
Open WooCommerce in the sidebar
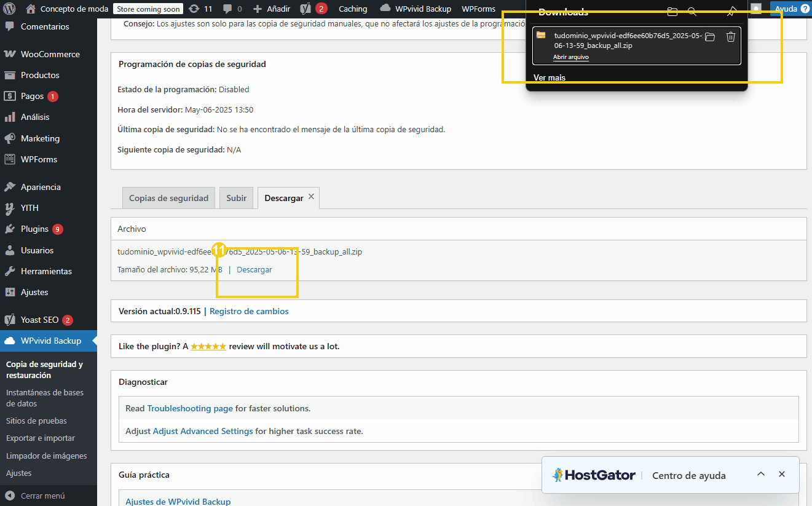49,54
